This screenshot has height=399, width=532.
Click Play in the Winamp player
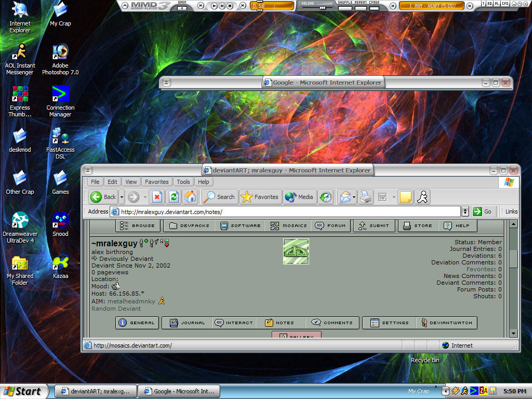(x=214, y=5)
